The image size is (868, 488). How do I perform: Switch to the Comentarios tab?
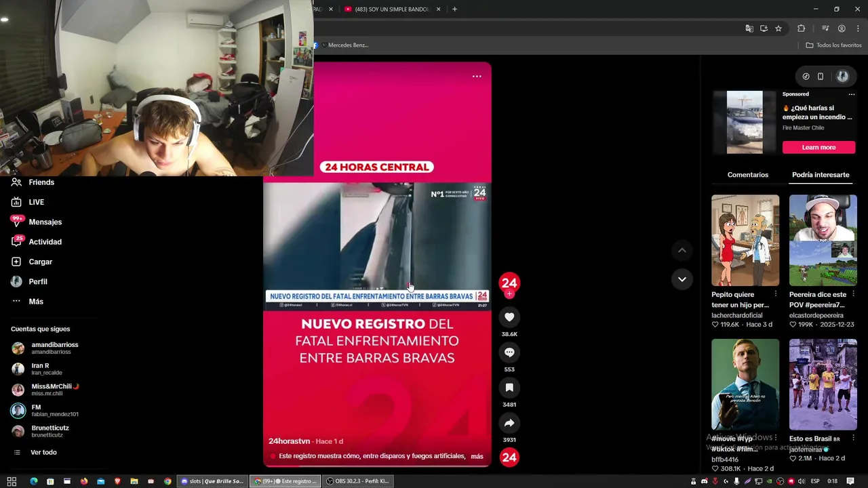click(748, 175)
